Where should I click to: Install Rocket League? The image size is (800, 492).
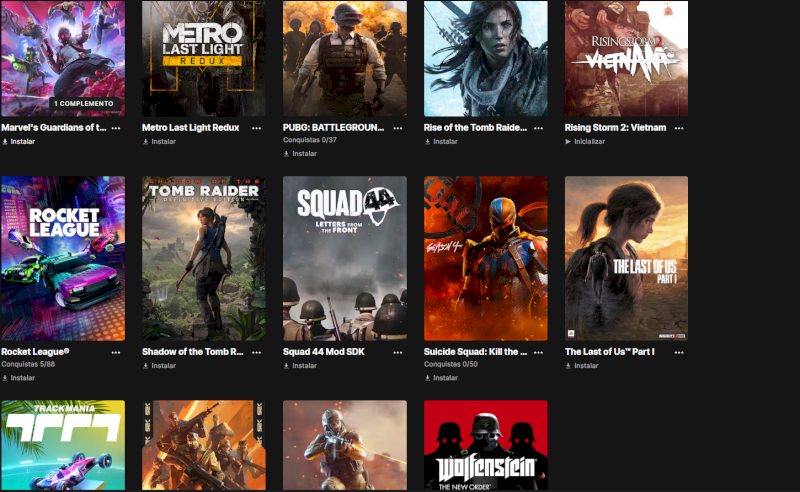(18, 378)
